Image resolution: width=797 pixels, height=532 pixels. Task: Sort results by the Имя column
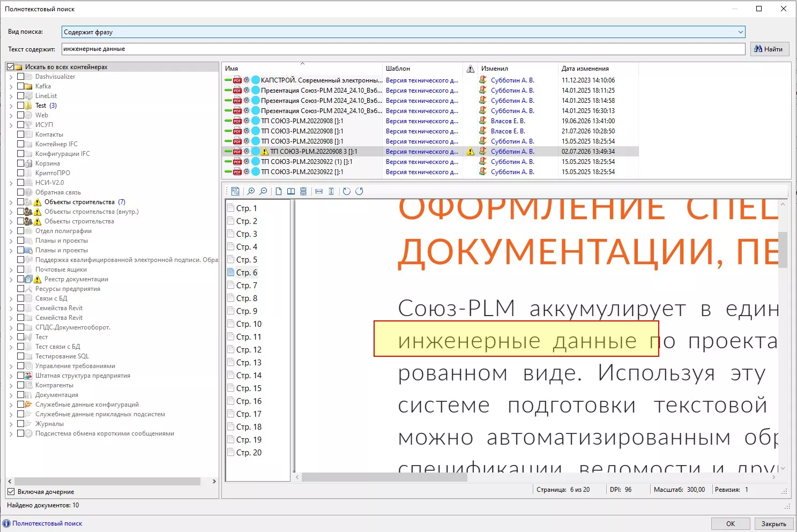click(302, 69)
